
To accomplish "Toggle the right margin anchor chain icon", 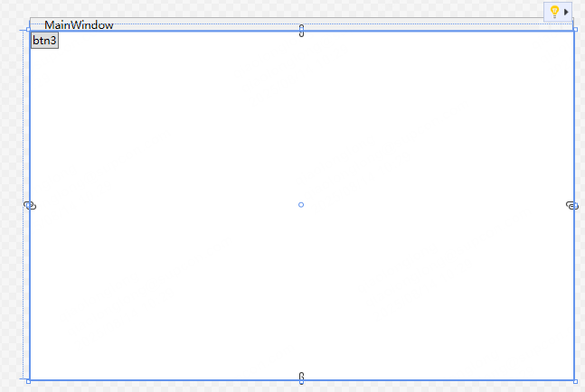I will point(572,205).
